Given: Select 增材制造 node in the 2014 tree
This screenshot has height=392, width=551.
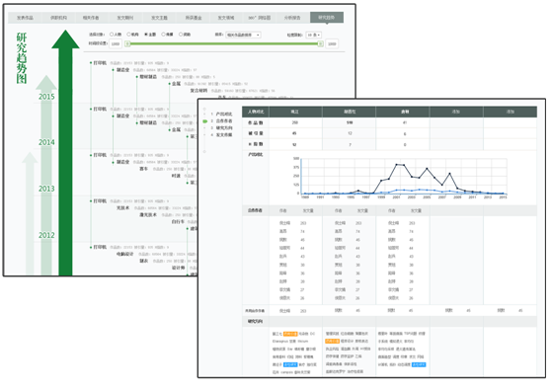Looking at the screenshot, I should click(x=148, y=123).
